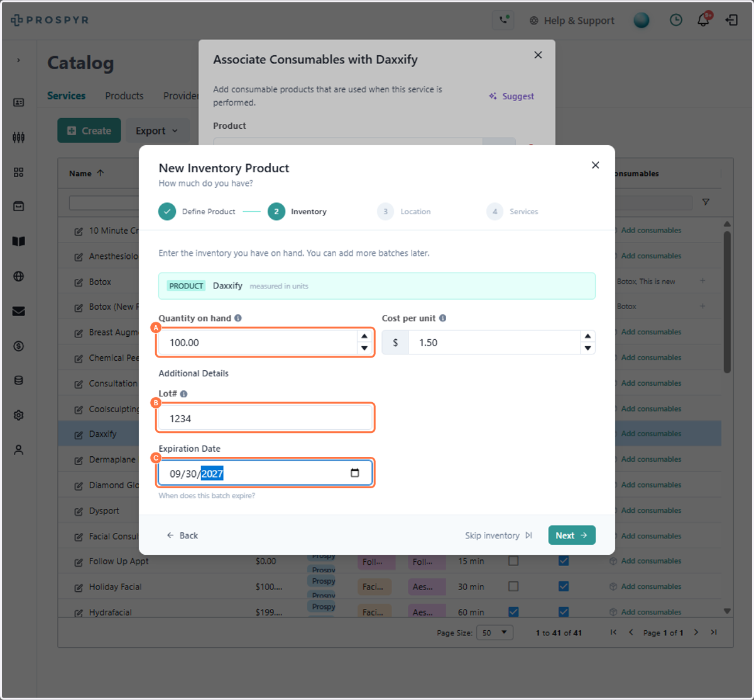This screenshot has width=754, height=700.
Task: Go to the first page of results
Action: click(613, 632)
